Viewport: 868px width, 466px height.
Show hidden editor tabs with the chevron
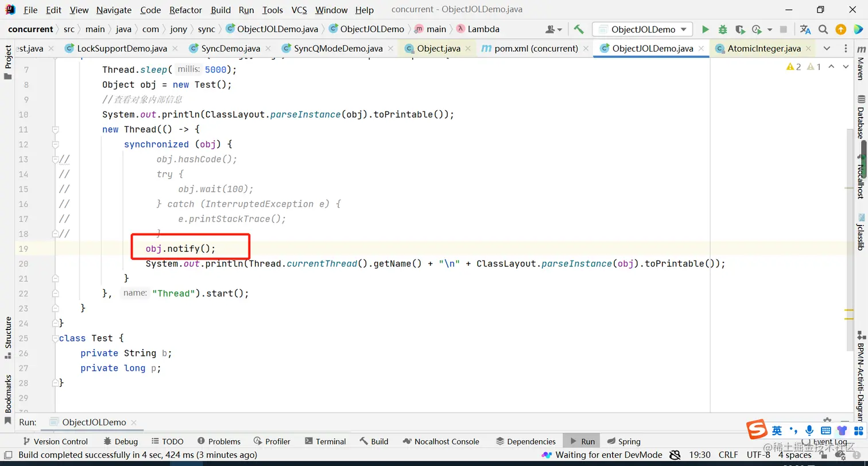(827, 49)
